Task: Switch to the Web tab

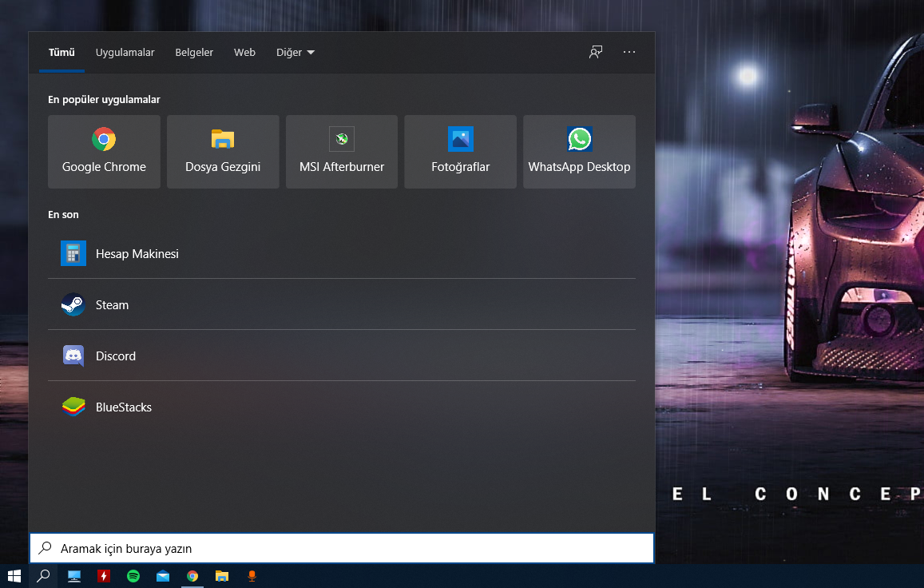Action: [244, 53]
